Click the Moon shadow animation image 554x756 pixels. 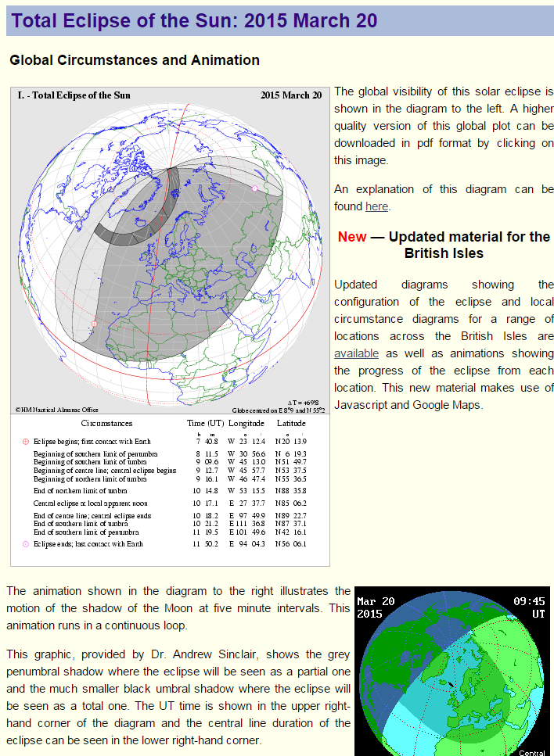[454, 671]
